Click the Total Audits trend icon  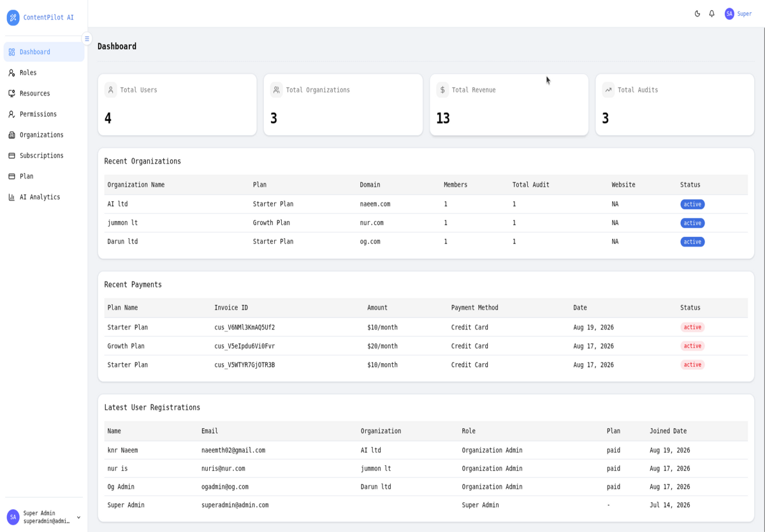(x=608, y=90)
